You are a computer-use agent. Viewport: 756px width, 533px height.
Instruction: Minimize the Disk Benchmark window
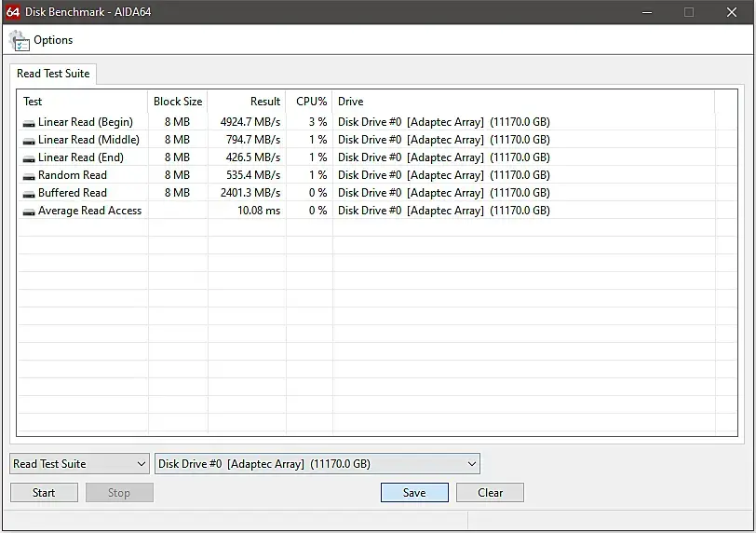[x=647, y=12]
